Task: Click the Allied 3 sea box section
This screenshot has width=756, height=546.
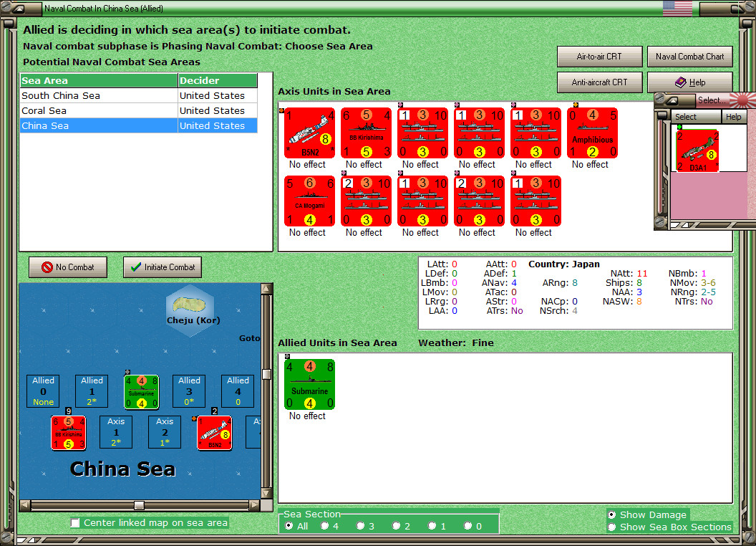Action: [x=189, y=391]
